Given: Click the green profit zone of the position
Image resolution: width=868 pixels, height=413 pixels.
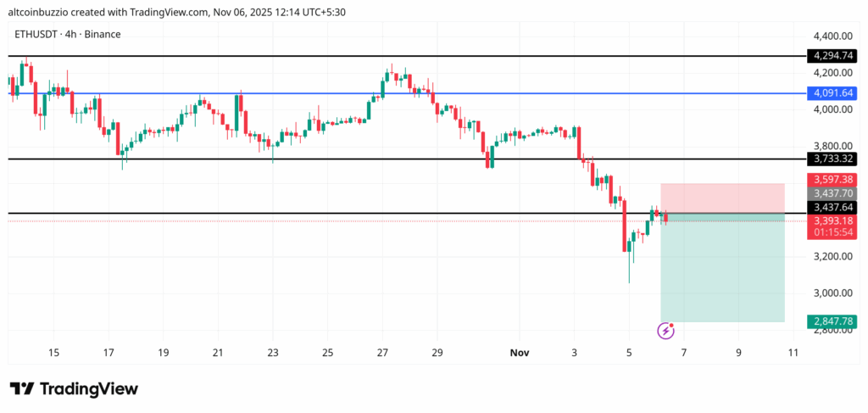Looking at the screenshot, I should tap(721, 271).
